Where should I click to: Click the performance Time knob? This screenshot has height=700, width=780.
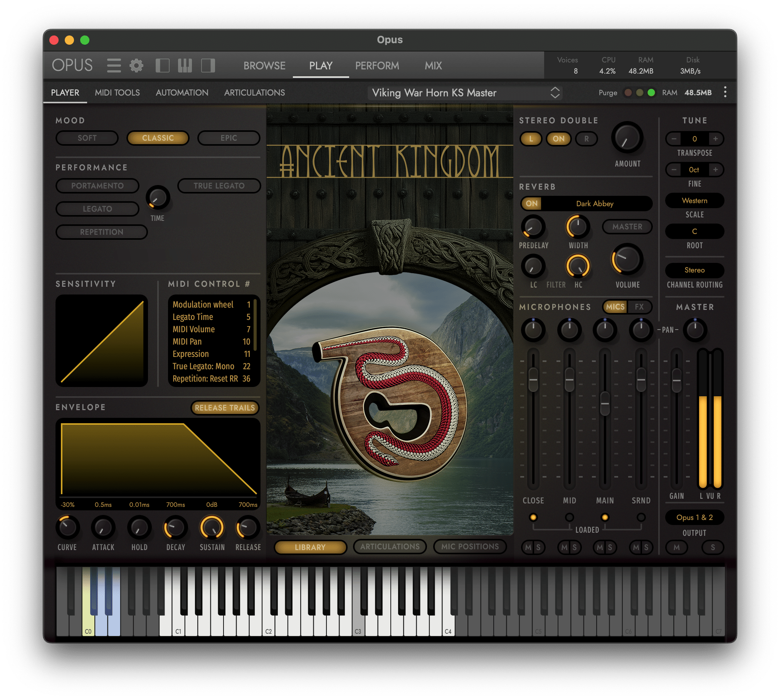coord(158,198)
